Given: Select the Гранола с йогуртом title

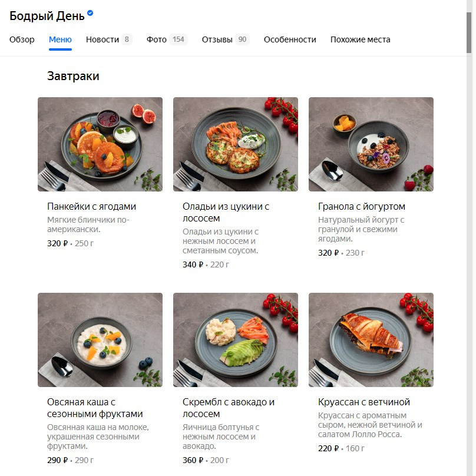Looking at the screenshot, I should [x=362, y=206].
